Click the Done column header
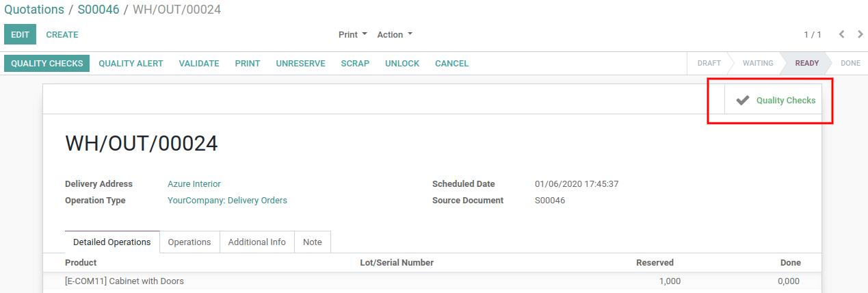The image size is (868, 293). pos(790,263)
